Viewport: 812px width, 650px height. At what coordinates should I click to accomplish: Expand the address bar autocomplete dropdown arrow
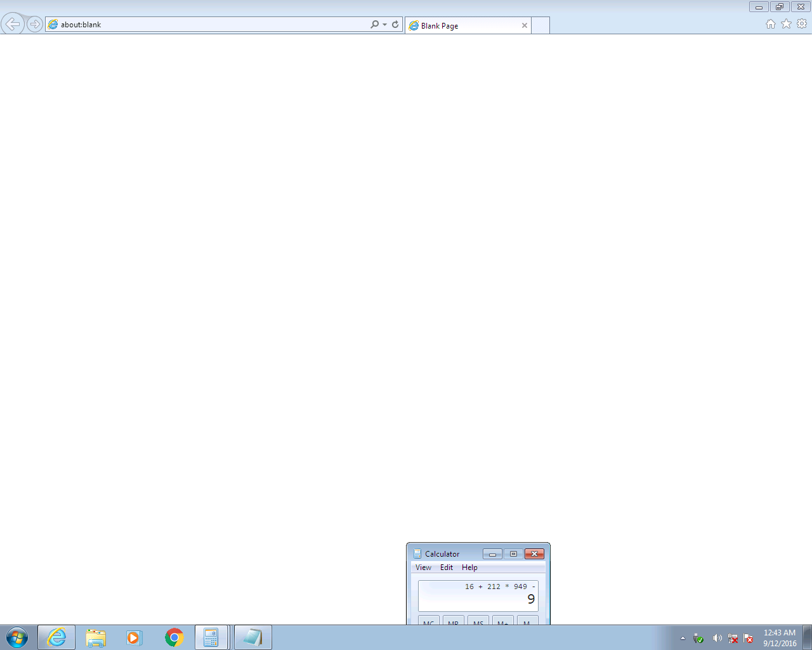coord(384,25)
